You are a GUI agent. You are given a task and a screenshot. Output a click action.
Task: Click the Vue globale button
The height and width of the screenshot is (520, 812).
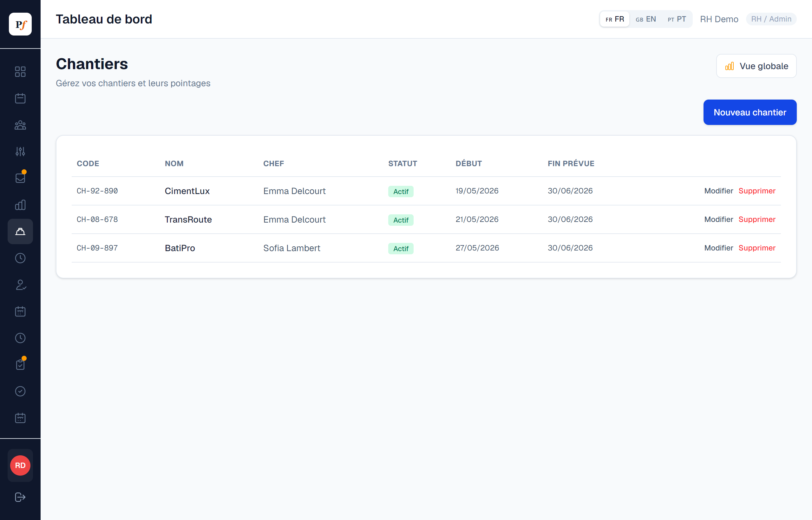point(756,66)
